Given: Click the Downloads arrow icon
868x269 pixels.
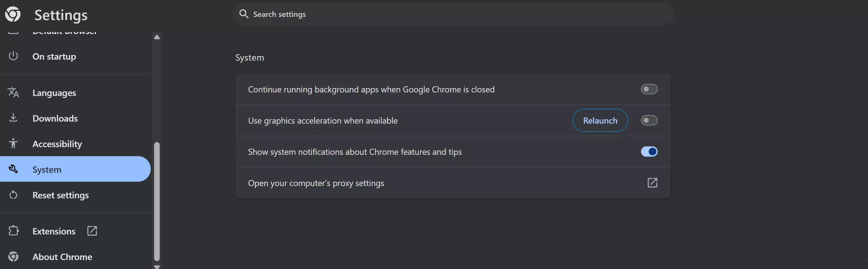Looking at the screenshot, I should pyautogui.click(x=13, y=118).
